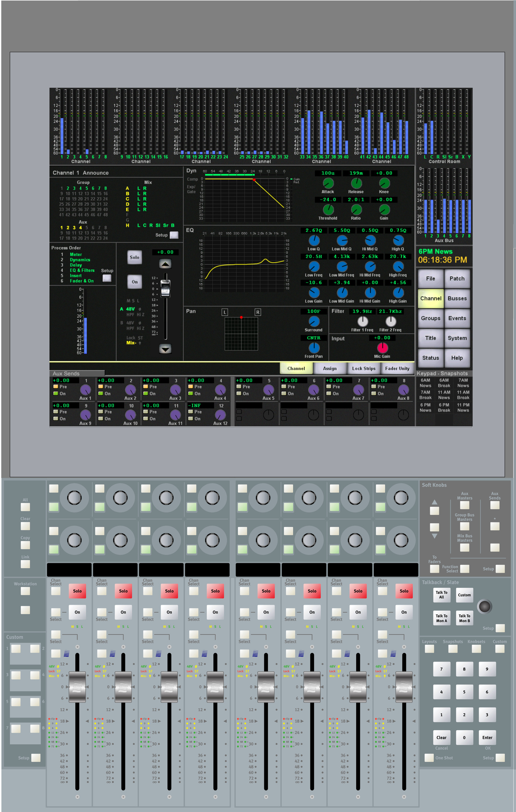Select the Front Pan knob
Screen dimensions: 516x812
pyautogui.click(x=314, y=348)
